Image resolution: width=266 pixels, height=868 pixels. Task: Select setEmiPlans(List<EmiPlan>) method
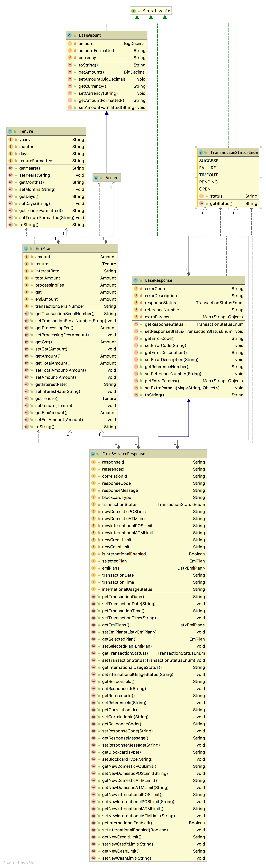[x=148, y=632]
